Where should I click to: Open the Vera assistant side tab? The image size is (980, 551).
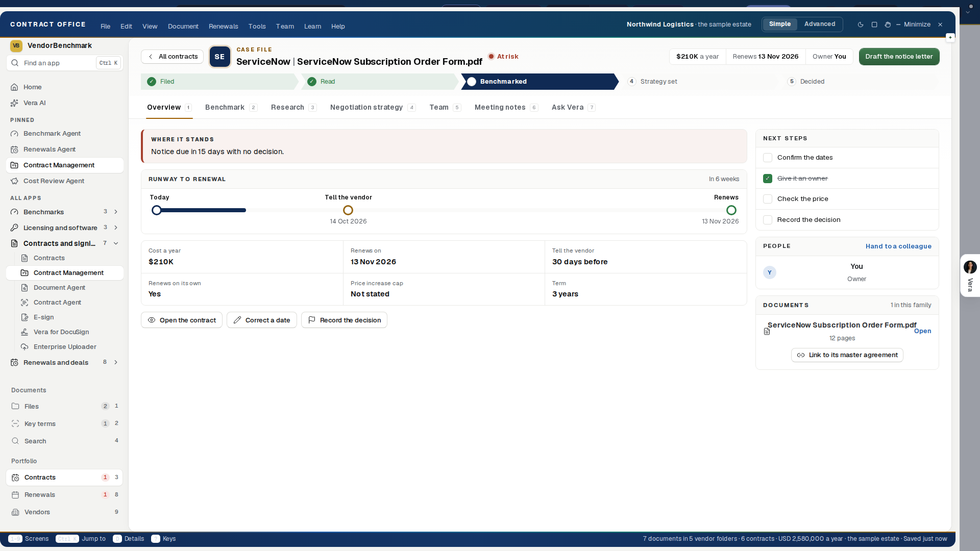click(970, 275)
